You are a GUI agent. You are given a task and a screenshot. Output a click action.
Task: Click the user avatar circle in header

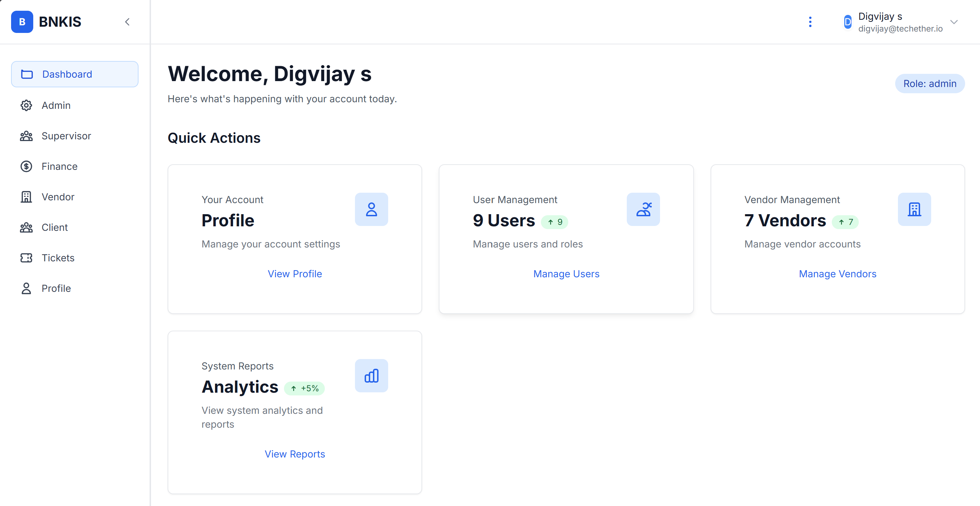click(x=847, y=22)
